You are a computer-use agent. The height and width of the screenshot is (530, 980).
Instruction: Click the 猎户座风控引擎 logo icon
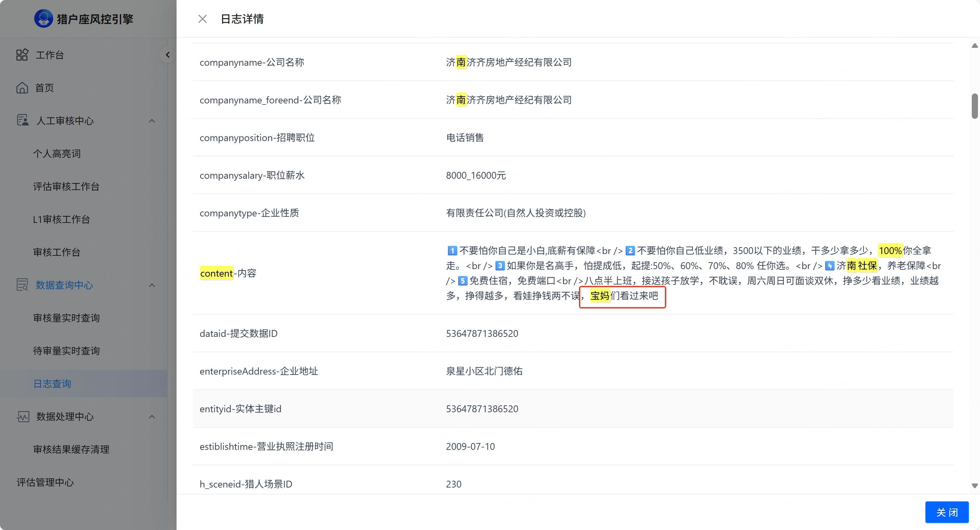43,18
